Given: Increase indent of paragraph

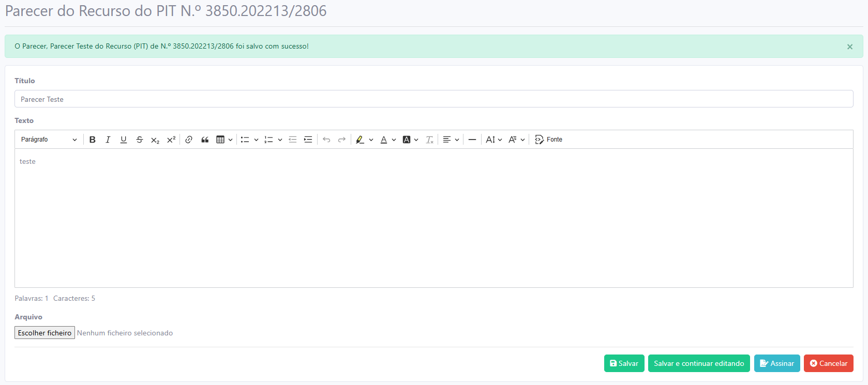Looking at the screenshot, I should point(308,140).
